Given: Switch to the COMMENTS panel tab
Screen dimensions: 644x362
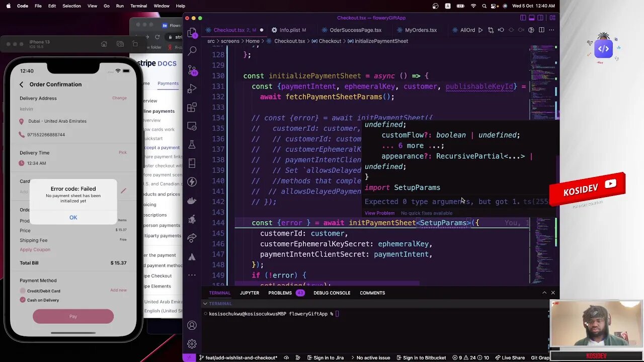Looking at the screenshot, I should tap(372, 293).
